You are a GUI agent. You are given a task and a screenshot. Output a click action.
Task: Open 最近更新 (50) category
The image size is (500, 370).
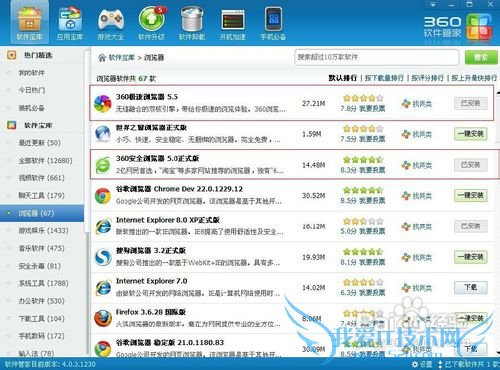tap(39, 143)
